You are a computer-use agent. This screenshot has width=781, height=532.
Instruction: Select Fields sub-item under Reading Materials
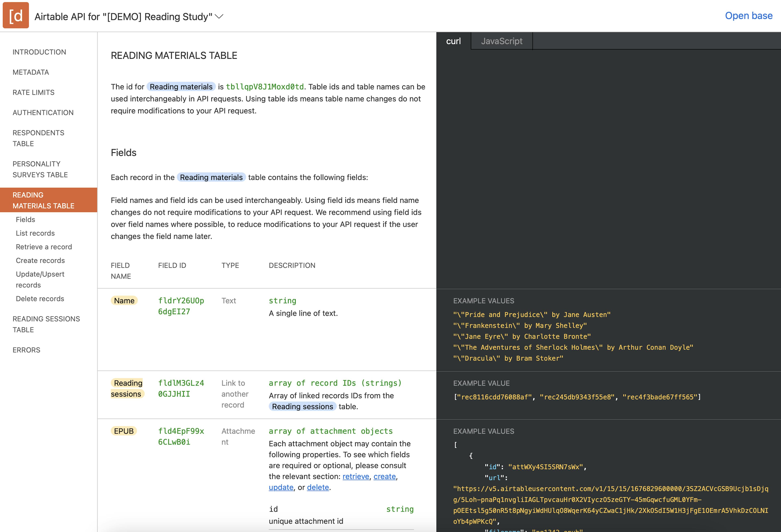(25, 219)
